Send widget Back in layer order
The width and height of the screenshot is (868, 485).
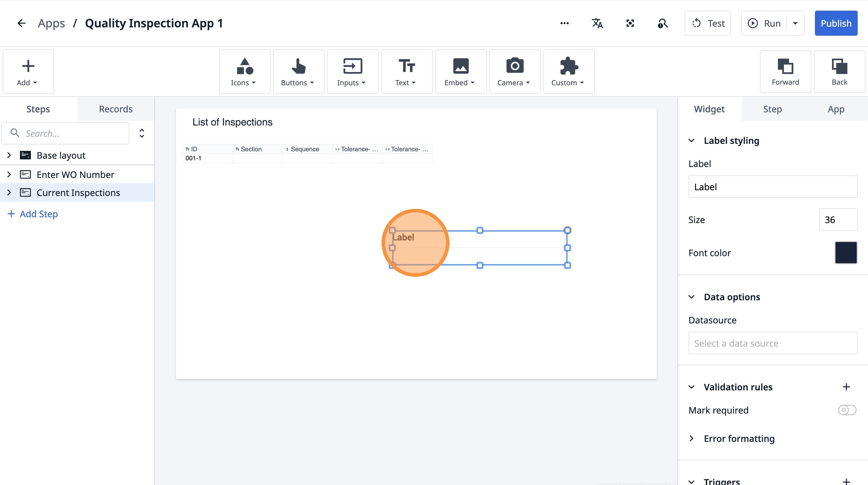(839, 71)
